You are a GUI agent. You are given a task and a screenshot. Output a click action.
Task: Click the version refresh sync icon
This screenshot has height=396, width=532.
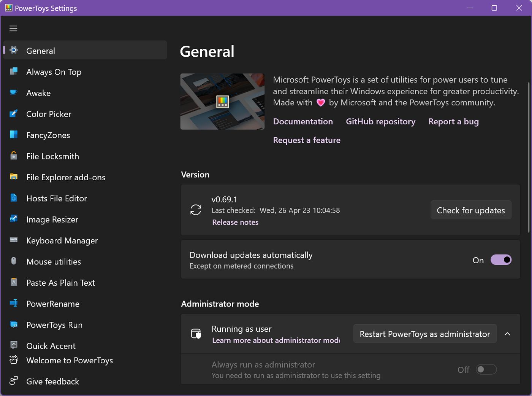pyautogui.click(x=196, y=210)
